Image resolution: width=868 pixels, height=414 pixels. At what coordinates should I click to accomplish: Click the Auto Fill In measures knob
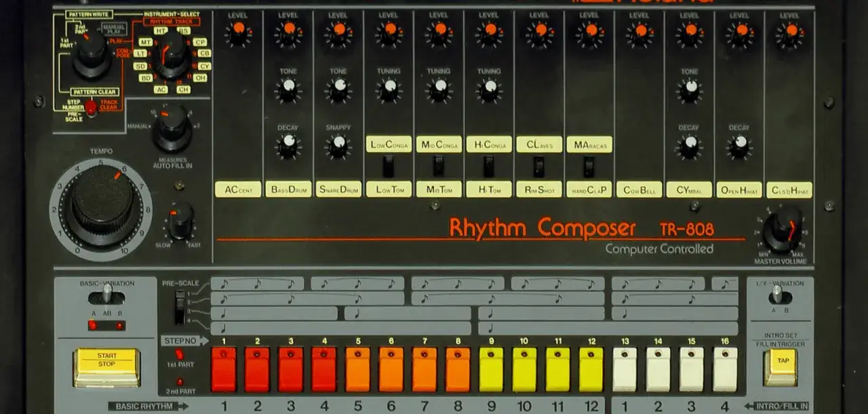pos(172,127)
